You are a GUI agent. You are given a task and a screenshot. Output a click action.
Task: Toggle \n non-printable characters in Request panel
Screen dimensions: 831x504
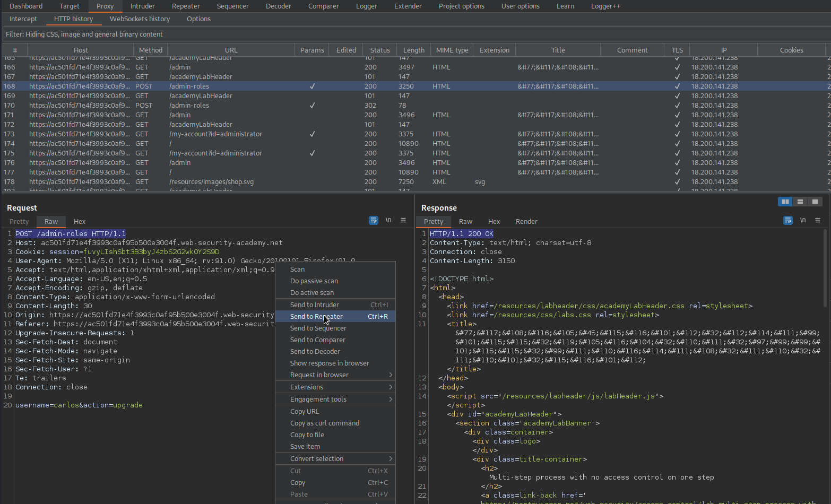tap(388, 220)
